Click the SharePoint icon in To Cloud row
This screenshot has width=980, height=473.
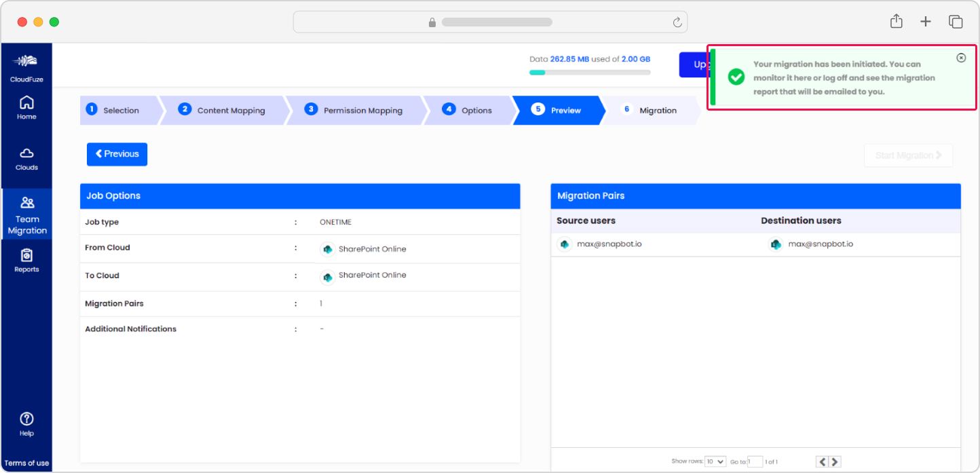(328, 277)
